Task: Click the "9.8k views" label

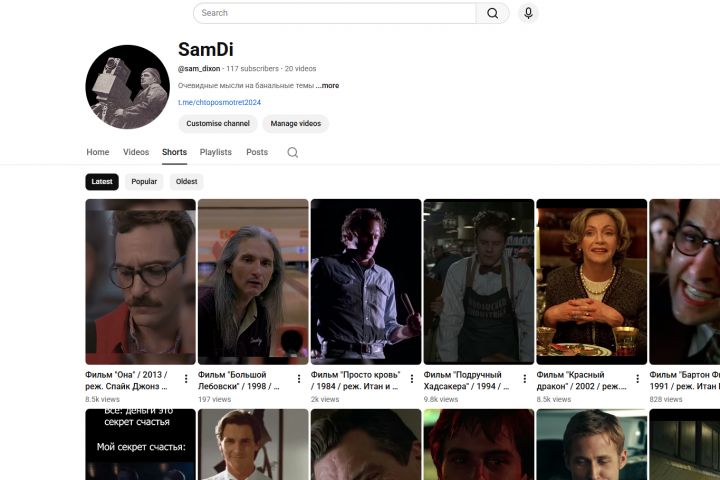Action: tap(441, 399)
